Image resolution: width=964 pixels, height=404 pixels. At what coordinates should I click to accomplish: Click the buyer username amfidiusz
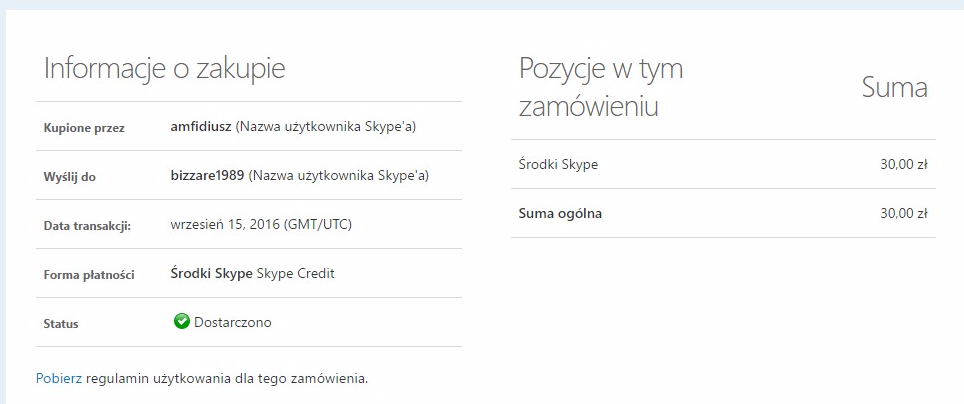pyautogui.click(x=201, y=126)
